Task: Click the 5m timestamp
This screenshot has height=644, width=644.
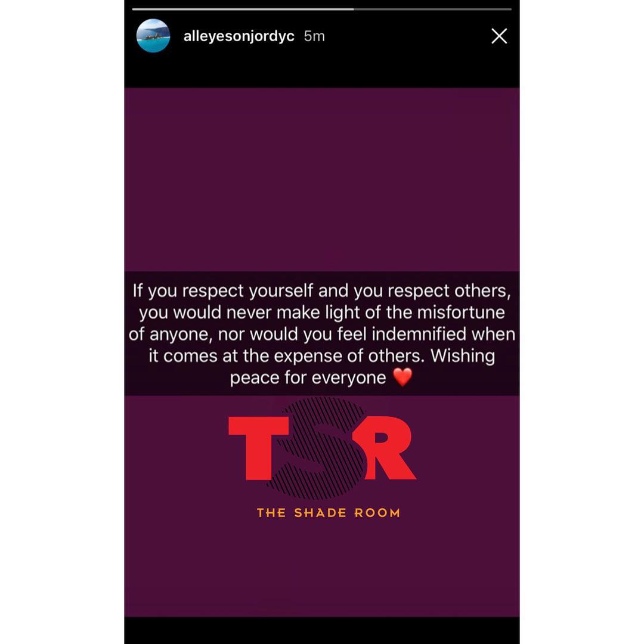Action: point(314,36)
